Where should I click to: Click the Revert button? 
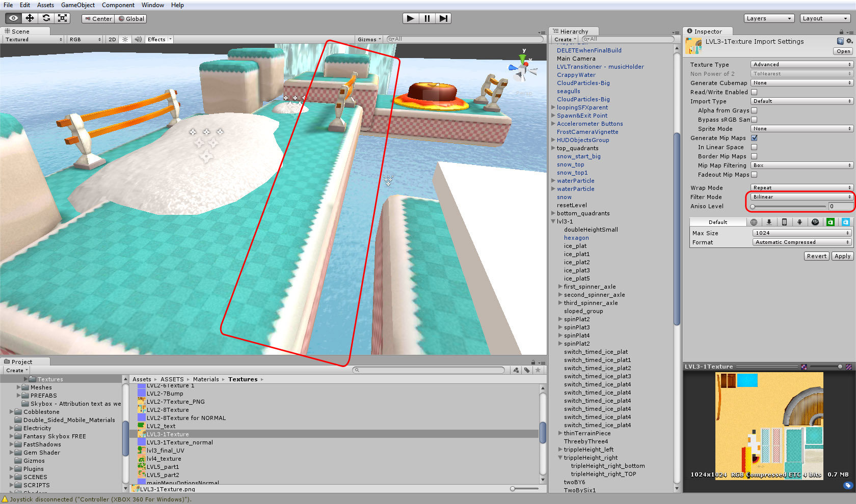tap(817, 256)
